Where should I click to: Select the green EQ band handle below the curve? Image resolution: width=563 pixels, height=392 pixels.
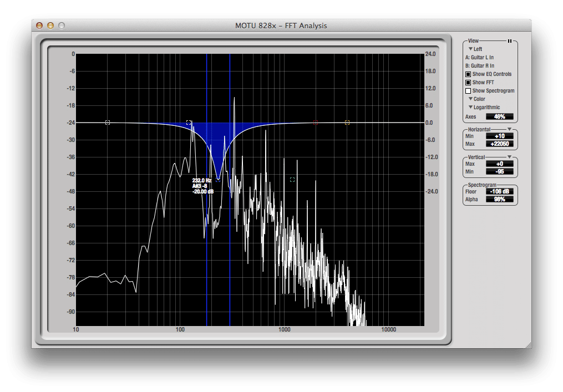pyautogui.click(x=292, y=180)
